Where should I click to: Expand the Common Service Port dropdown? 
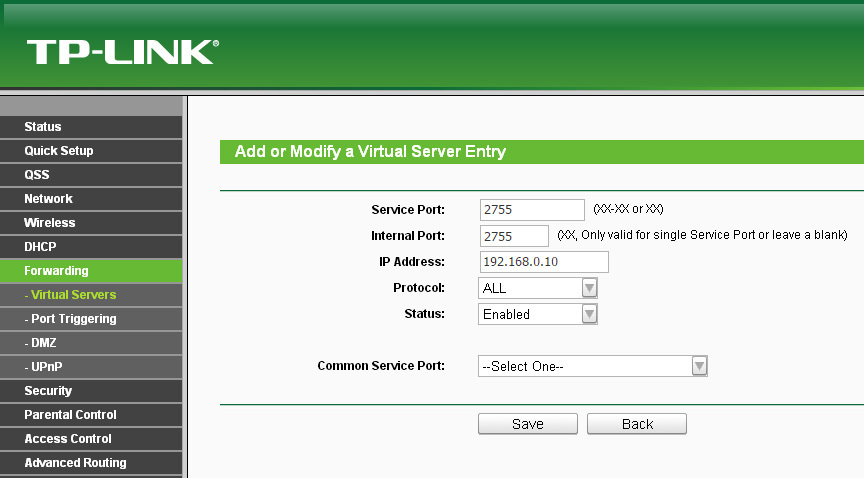tap(593, 366)
